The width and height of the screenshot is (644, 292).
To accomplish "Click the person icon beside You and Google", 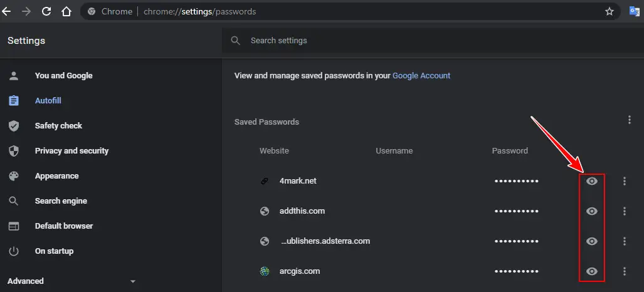I will point(14,76).
